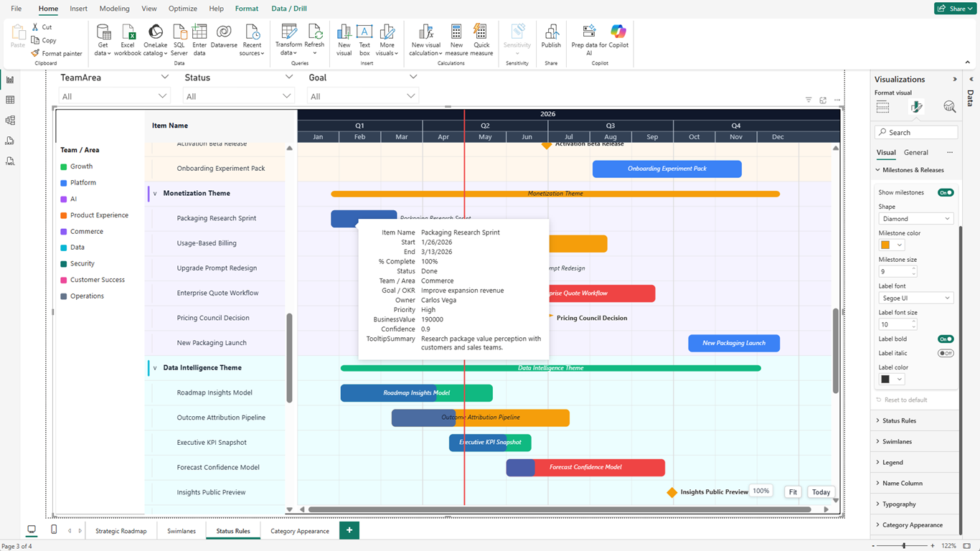Open the TeamArea slicer dropdown
This screenshot has width=980, height=551.
coord(115,96)
